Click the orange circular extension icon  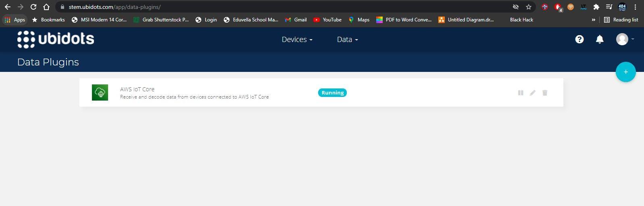pos(570,7)
